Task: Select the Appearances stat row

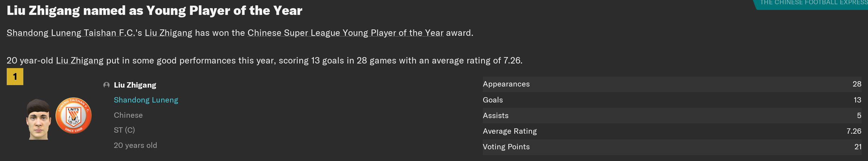Action: 672,84
